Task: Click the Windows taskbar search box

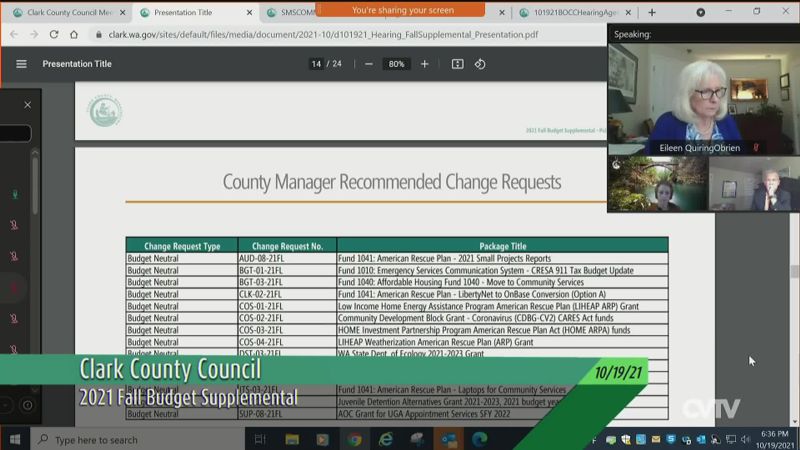Action: (130, 439)
